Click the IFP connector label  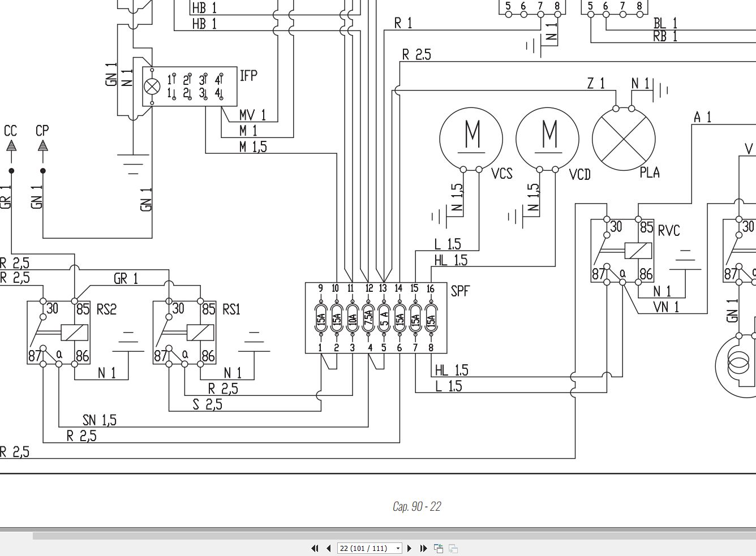248,75
